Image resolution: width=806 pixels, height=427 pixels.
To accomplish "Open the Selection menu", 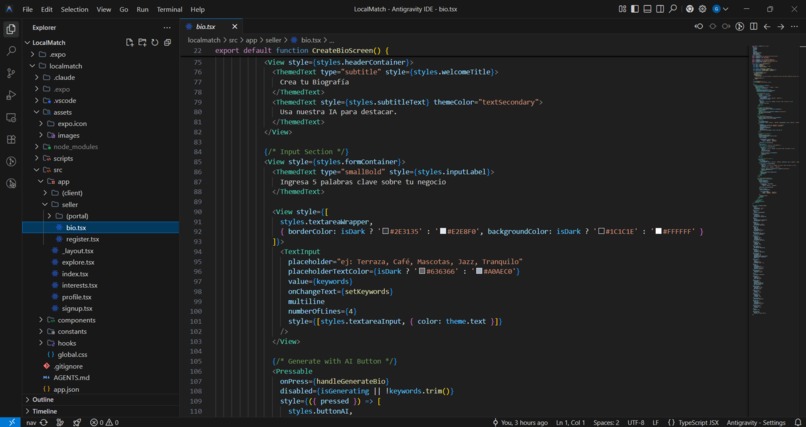I will click(x=75, y=9).
